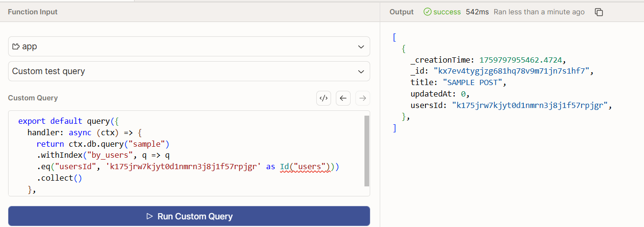Click the Function Input panel header
The width and height of the screenshot is (644, 227).
(x=32, y=12)
